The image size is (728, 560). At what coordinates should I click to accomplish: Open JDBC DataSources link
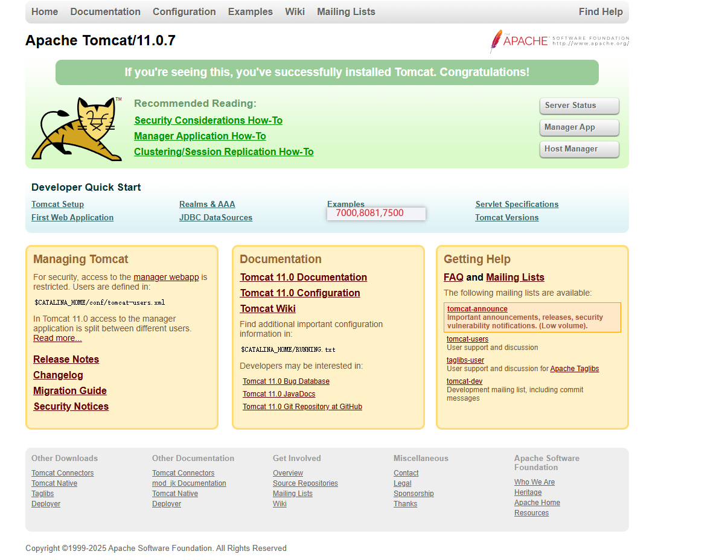click(x=216, y=217)
